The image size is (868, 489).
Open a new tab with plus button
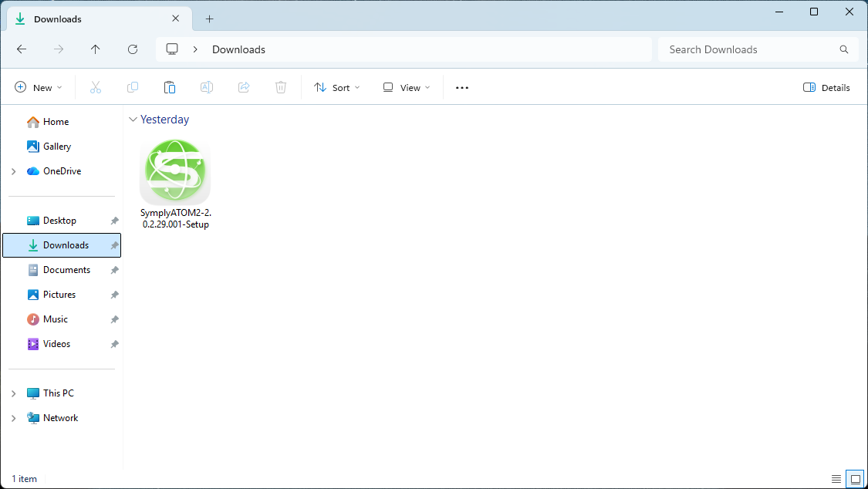tap(209, 19)
